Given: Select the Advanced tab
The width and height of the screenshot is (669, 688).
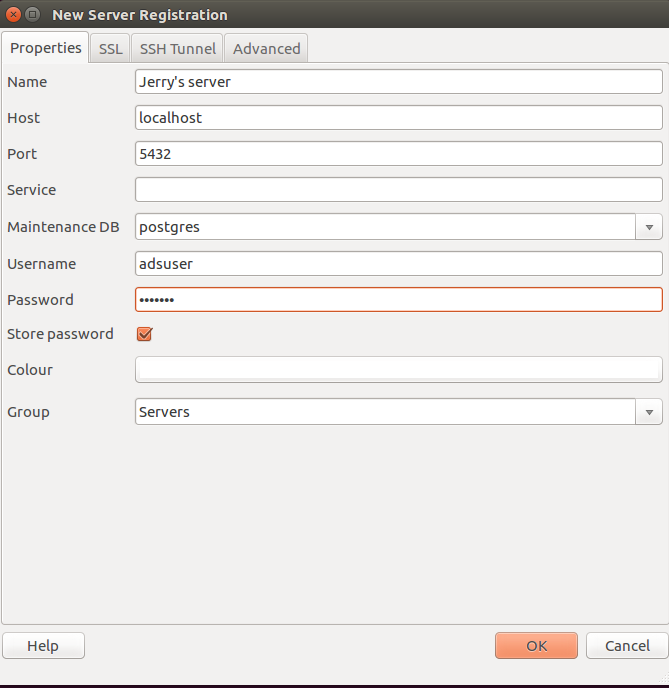Looking at the screenshot, I should [266, 48].
